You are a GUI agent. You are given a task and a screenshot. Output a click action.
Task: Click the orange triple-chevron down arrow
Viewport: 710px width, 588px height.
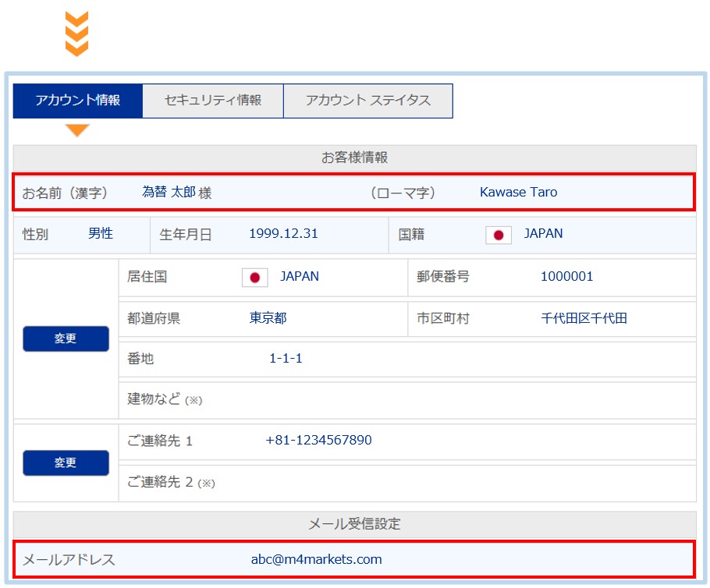click(x=76, y=34)
